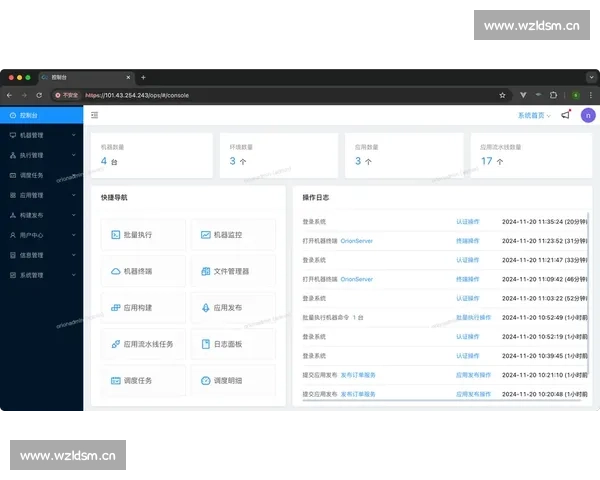Image resolution: width=600 pixels, height=480 pixels.
Task: Open a new browser tab
Action: tap(143, 77)
